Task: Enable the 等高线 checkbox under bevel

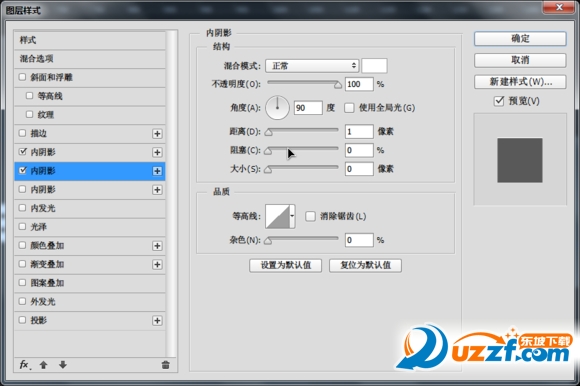Action: coord(30,96)
